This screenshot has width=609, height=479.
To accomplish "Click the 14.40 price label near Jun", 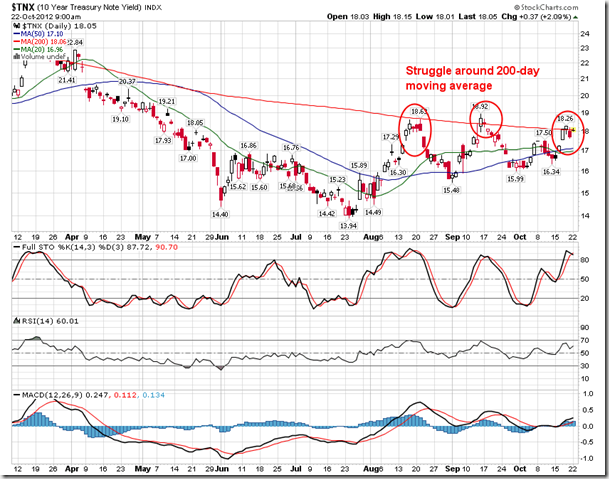I will pos(219,214).
